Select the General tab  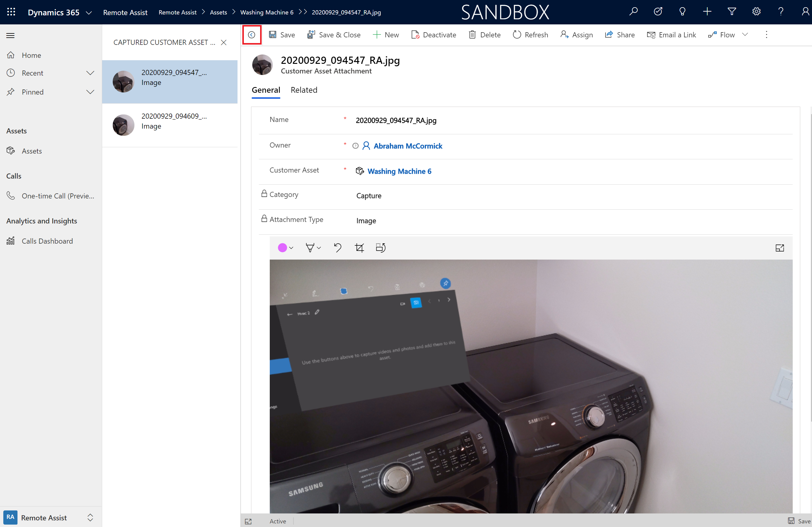coord(266,90)
